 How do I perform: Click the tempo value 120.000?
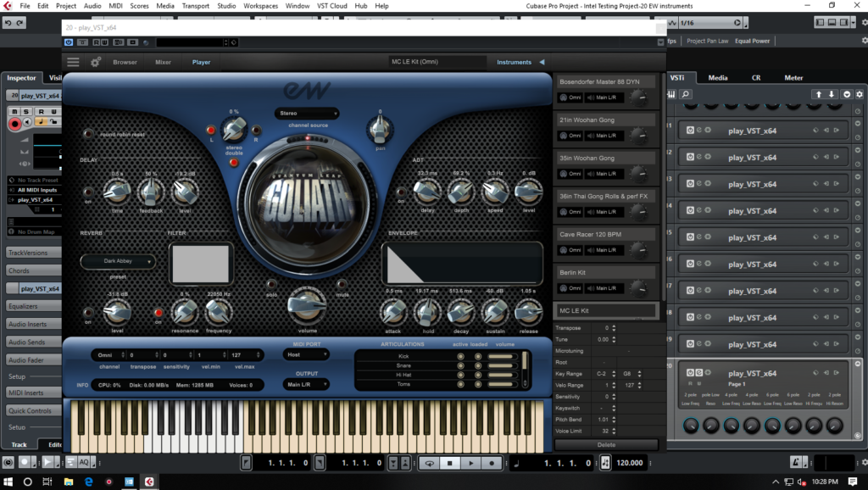click(x=630, y=463)
